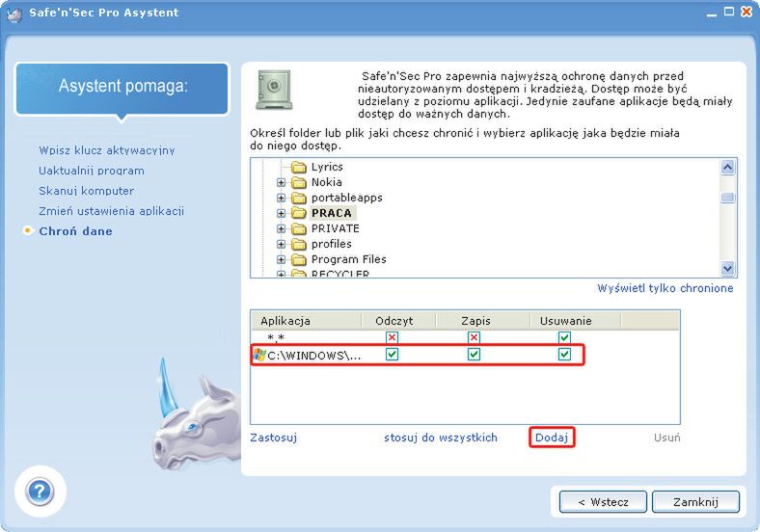Click the PRACA folder icon
760x532 pixels.
point(299,213)
